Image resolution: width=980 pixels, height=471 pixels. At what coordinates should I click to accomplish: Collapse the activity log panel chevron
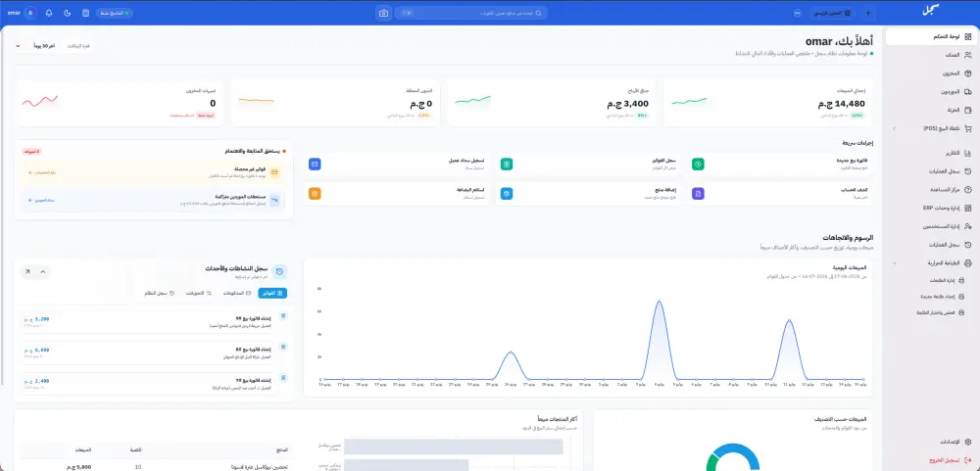tap(42, 272)
